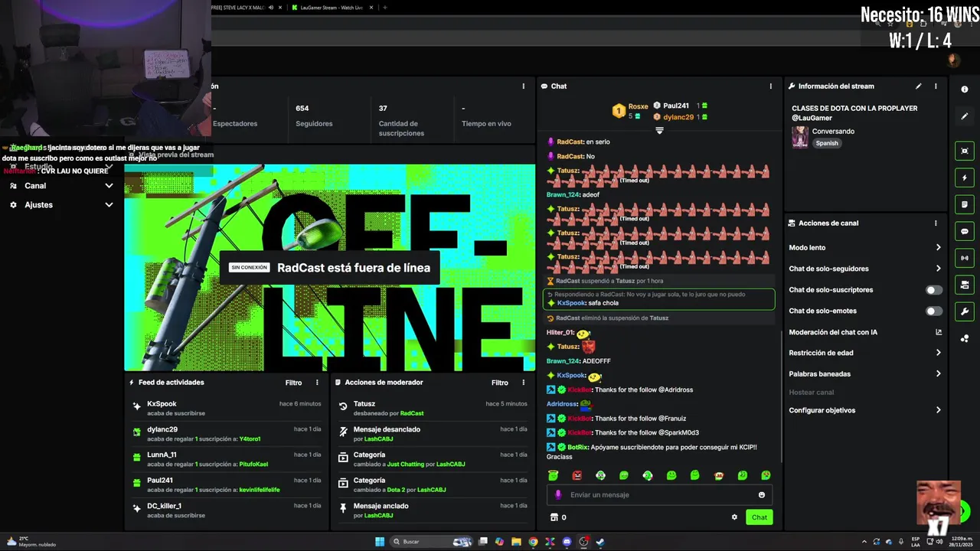Click the Spanish language tag
980x551 pixels.
click(x=827, y=143)
